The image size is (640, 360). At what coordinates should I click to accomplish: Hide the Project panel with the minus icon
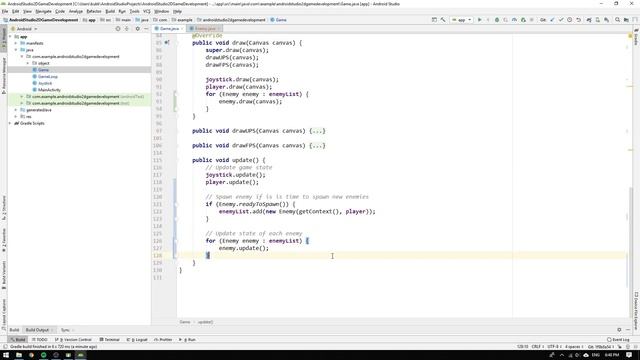[146, 29]
